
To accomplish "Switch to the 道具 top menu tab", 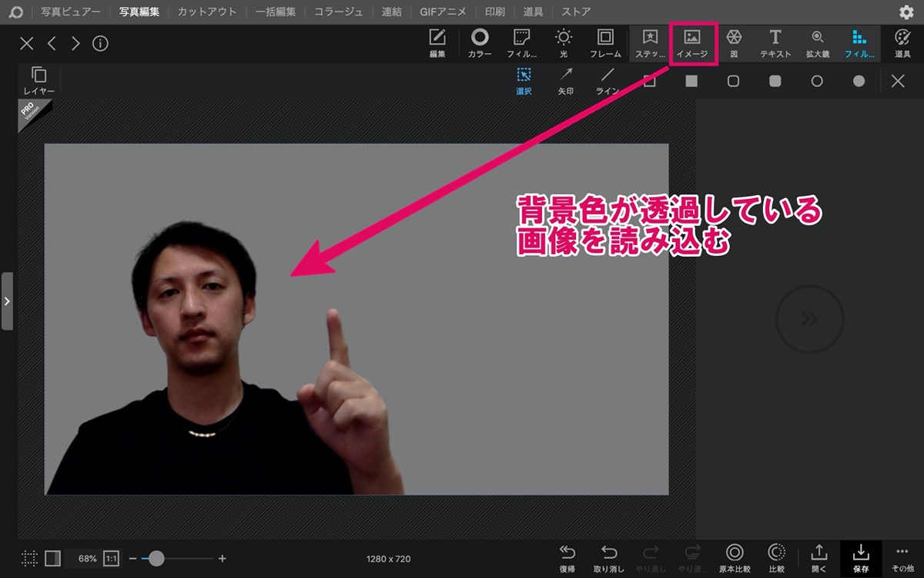I will pos(533,12).
